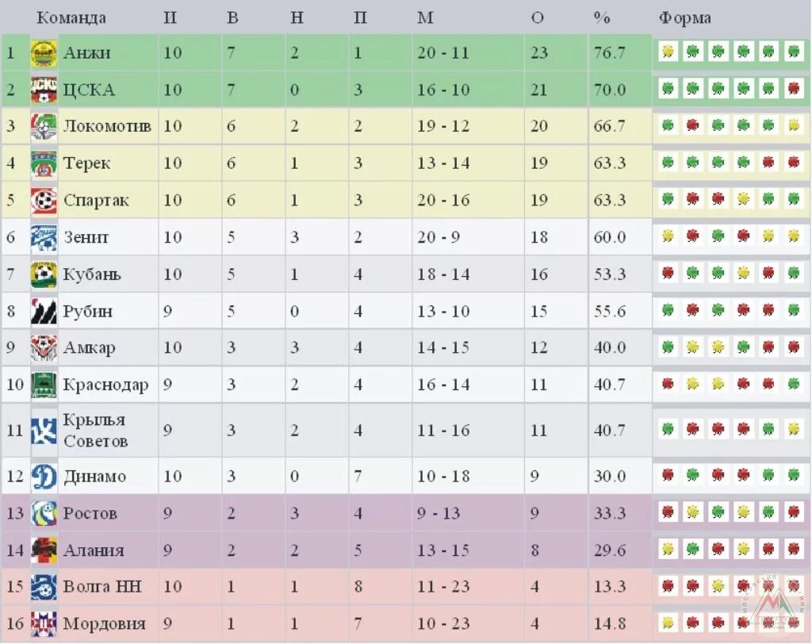Click the ЦСКА club crest
This screenshot has width=812, height=644.
click(44, 90)
